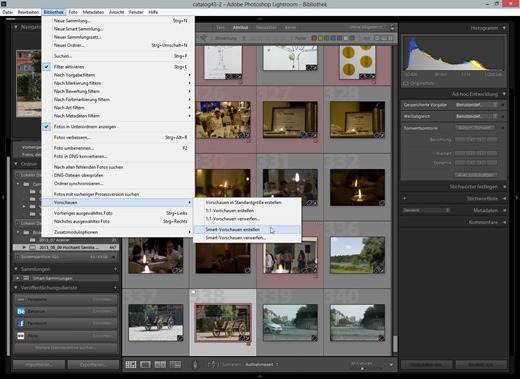Screen dimensions: 520x379
Task: Open the Metadaten menu in menubar
Action: (93, 12)
